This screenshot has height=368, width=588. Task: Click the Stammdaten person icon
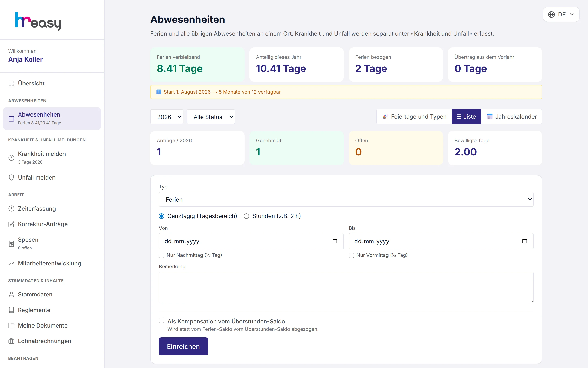(11, 294)
